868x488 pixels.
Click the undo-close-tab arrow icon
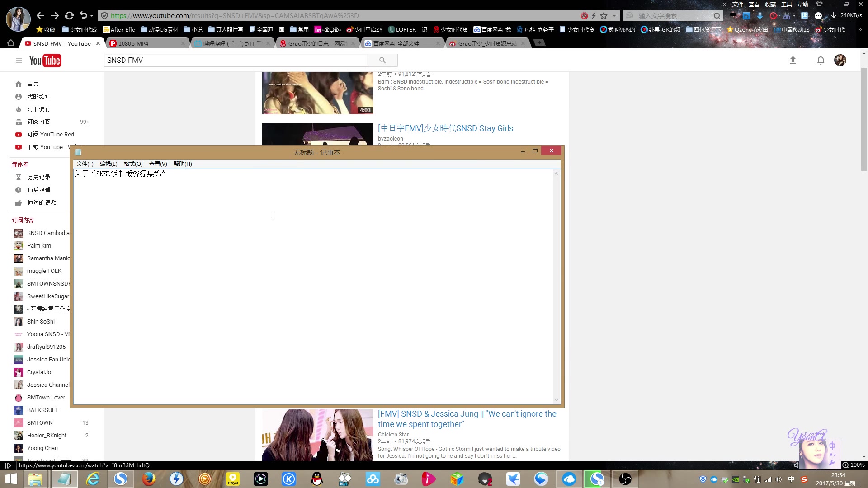(83, 15)
